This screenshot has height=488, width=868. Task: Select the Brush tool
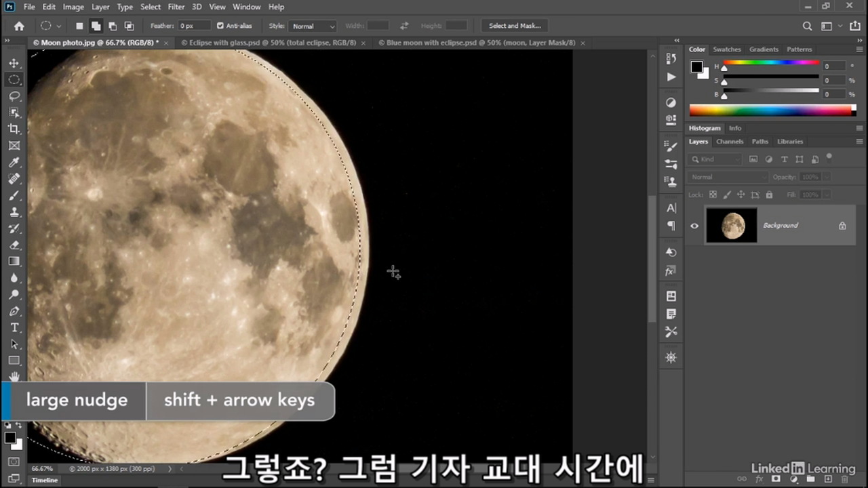point(14,195)
